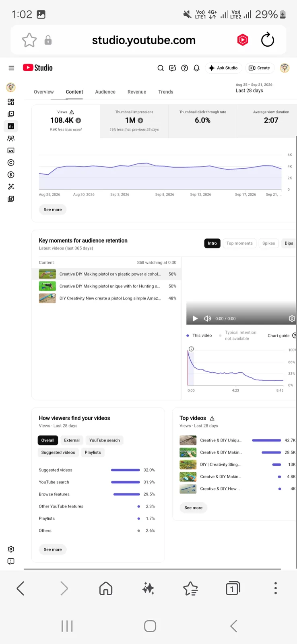297x644 pixels.
Task: Click the Create button
Action: (x=260, y=68)
